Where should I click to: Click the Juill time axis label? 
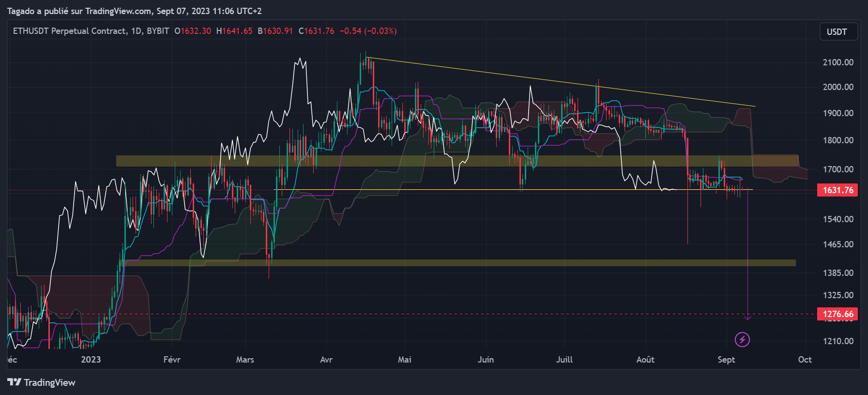tap(564, 360)
